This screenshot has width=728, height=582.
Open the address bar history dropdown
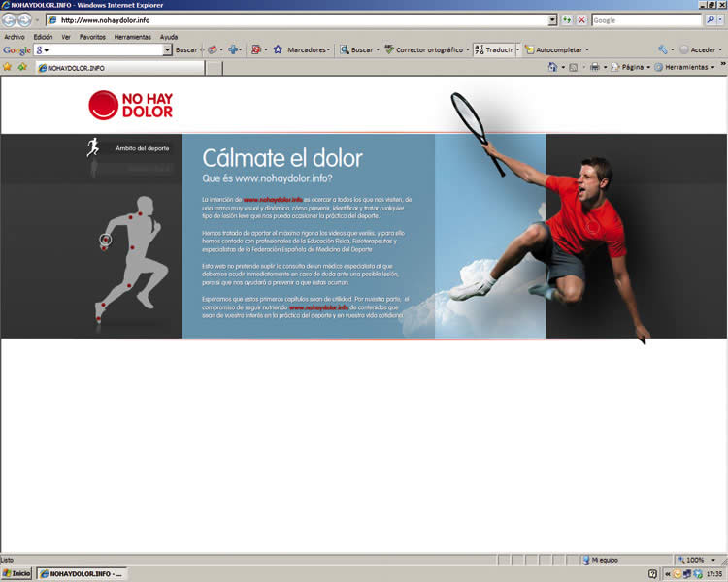[552, 20]
